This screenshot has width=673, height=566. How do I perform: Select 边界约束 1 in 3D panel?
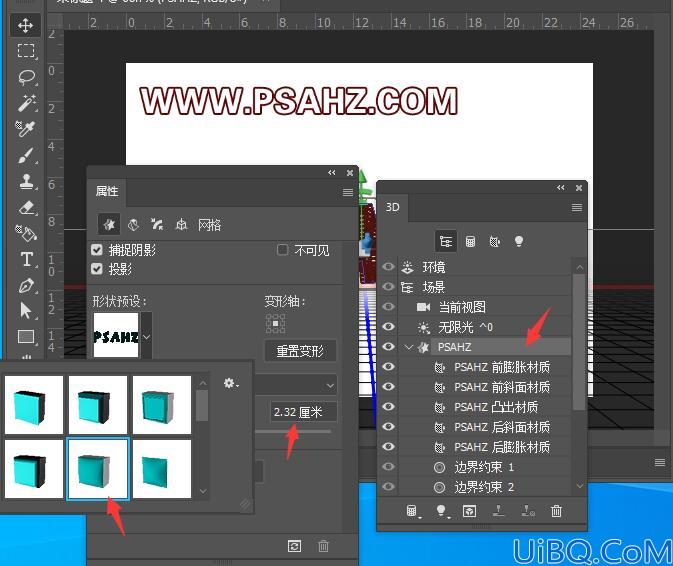click(x=485, y=466)
